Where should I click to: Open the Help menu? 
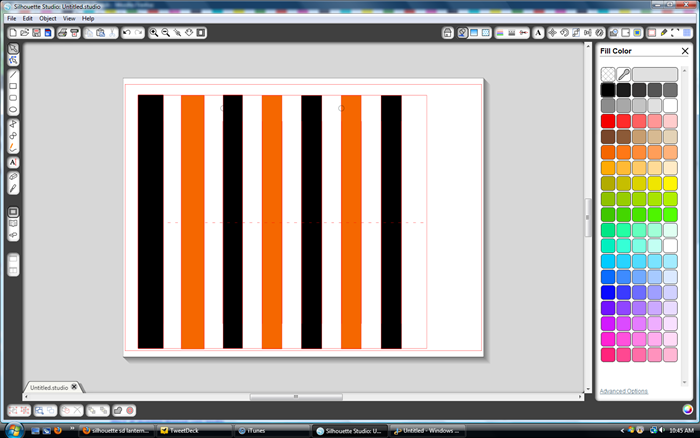click(88, 18)
